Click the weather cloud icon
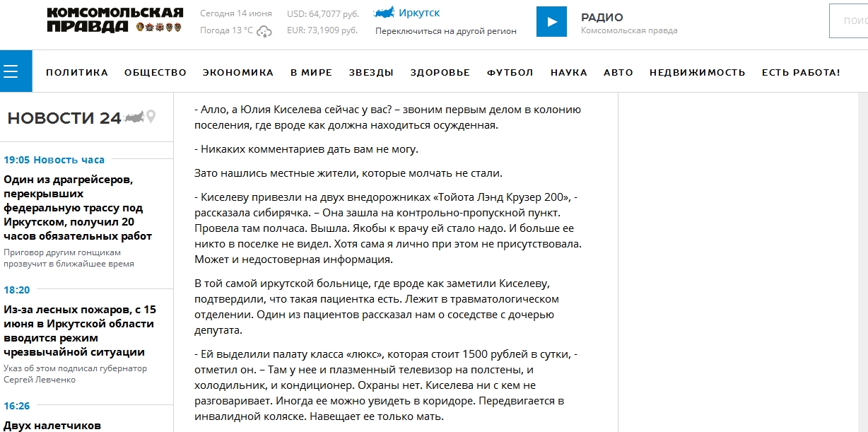 coord(264,31)
